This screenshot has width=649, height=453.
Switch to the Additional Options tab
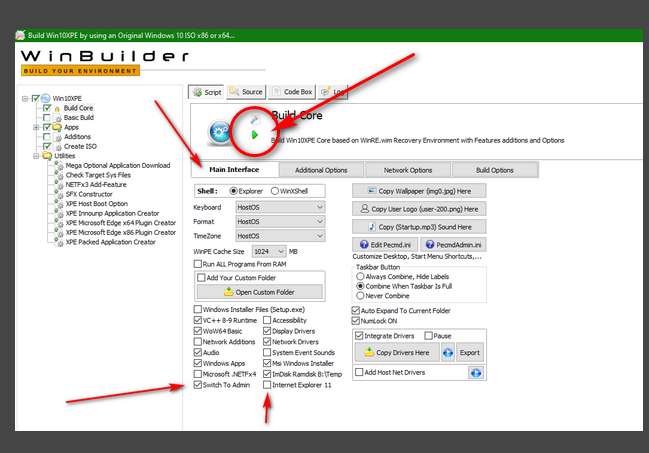click(321, 170)
